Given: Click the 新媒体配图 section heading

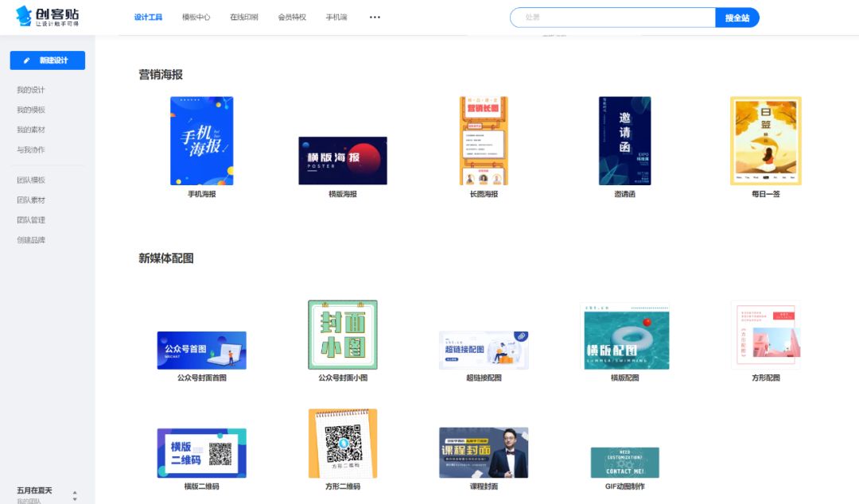Looking at the screenshot, I should click(x=166, y=258).
